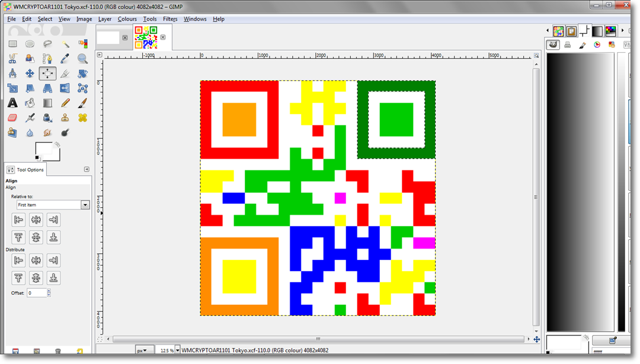The image size is (640, 364).
Task: Reset colours to black and white
Action: click(x=37, y=158)
